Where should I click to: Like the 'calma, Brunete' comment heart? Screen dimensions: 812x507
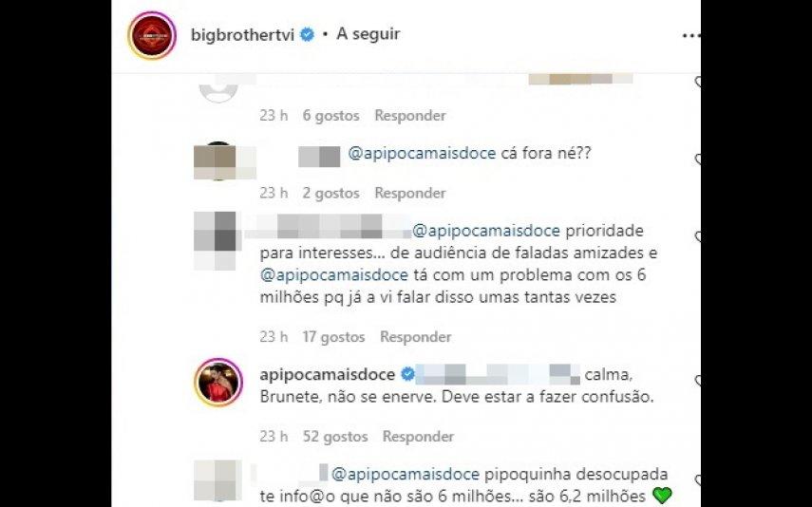(x=697, y=381)
